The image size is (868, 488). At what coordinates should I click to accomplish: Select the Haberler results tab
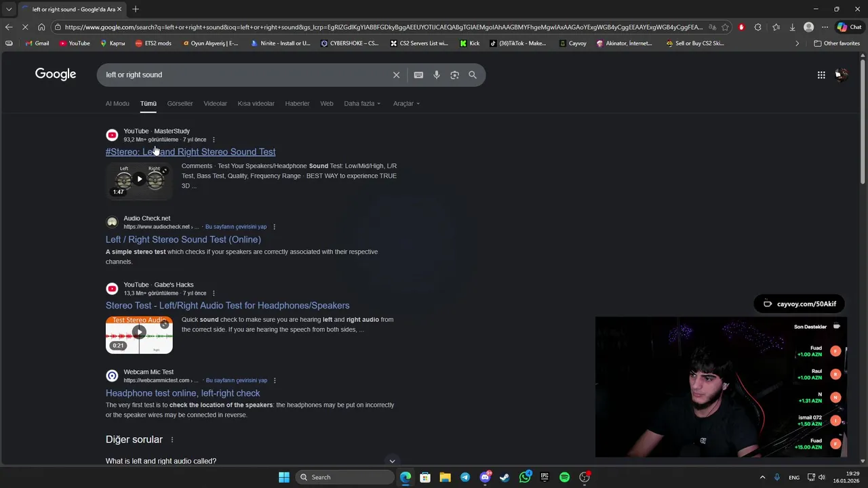(297, 104)
